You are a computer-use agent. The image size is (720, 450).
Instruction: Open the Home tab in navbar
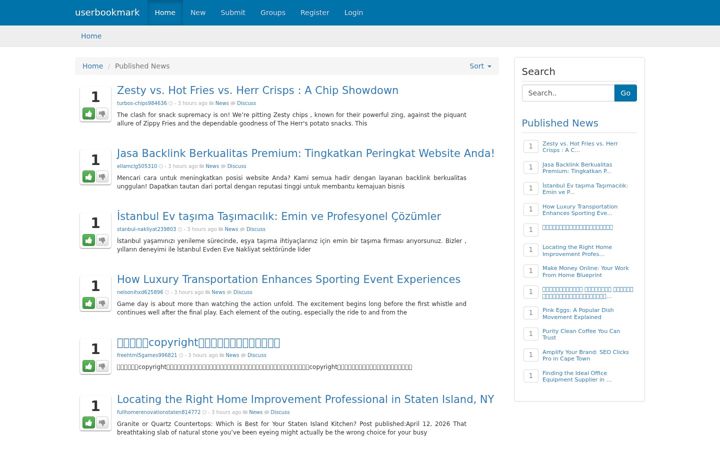coord(165,12)
